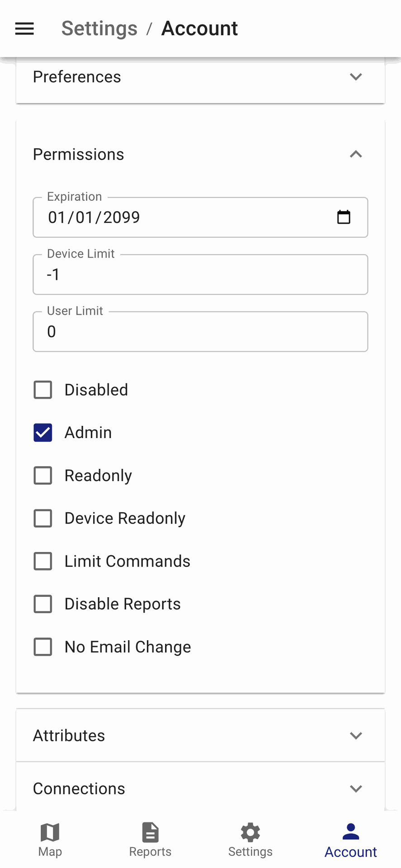Uncheck the Admin checkbox
The image size is (401, 868).
[43, 433]
